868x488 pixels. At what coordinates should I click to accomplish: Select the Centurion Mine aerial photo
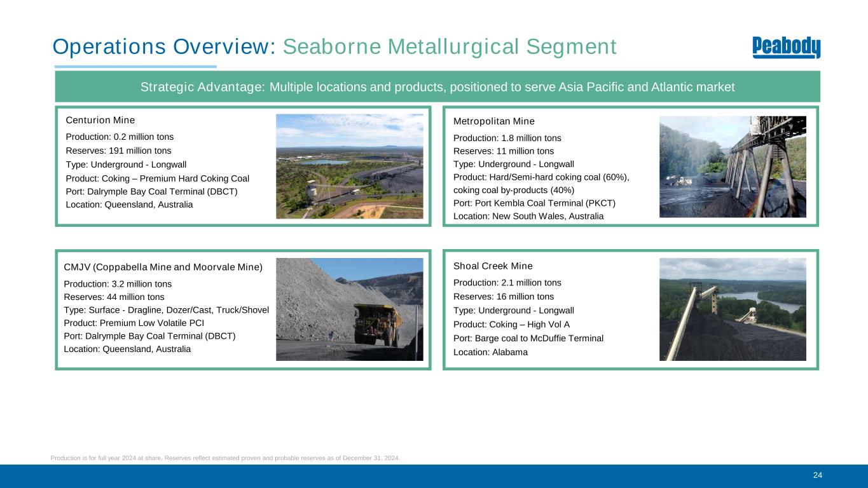pyautogui.click(x=349, y=166)
